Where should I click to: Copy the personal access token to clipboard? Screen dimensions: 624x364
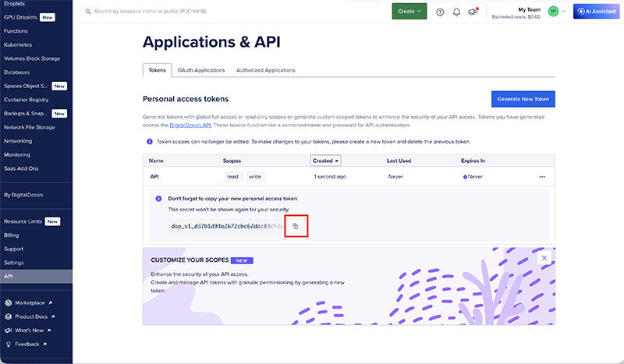[x=296, y=226]
